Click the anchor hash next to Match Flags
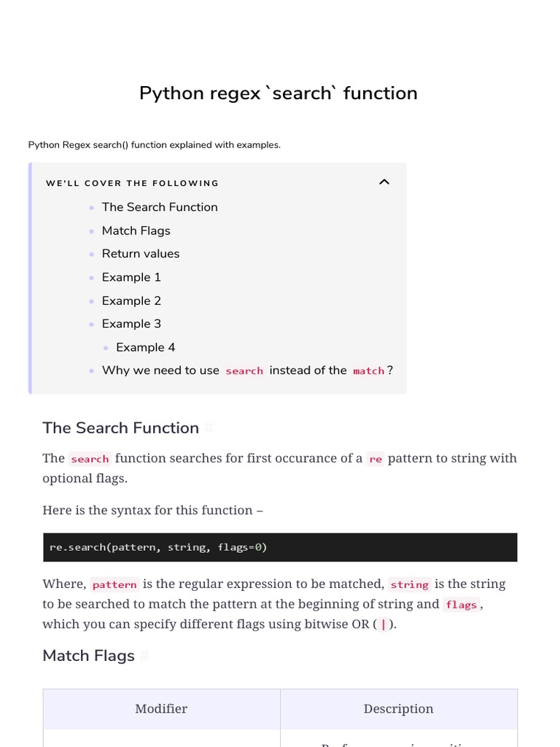The image size is (560, 747). [x=144, y=656]
